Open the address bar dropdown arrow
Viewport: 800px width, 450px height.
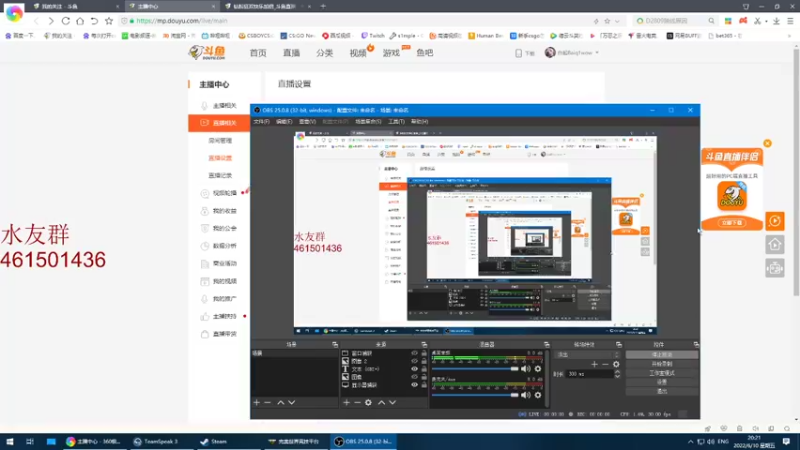(x=617, y=21)
